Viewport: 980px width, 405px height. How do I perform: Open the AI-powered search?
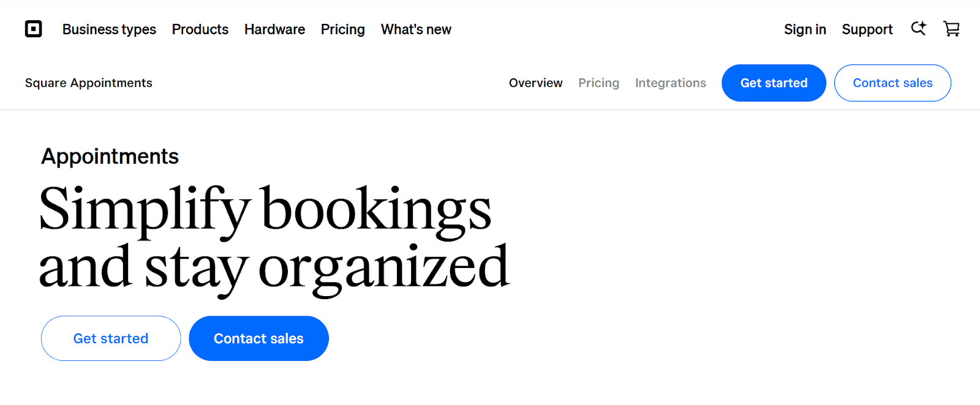pos(918,29)
